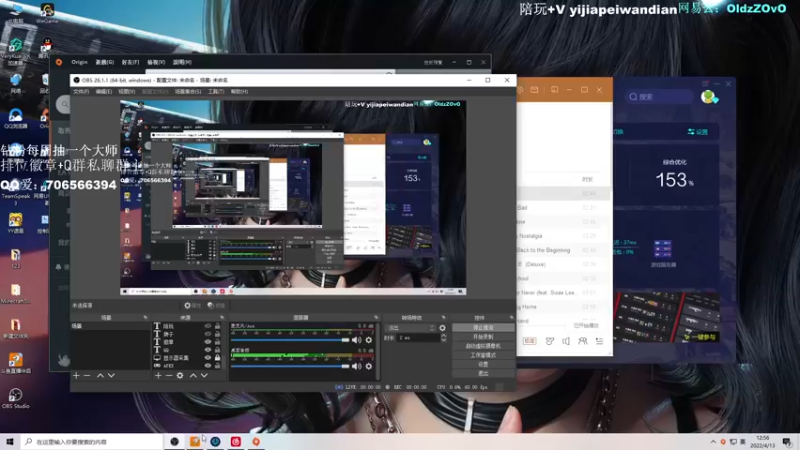The width and height of the screenshot is (800, 450).
Task: Open source properties gear in sources toolbar
Action: (x=180, y=376)
